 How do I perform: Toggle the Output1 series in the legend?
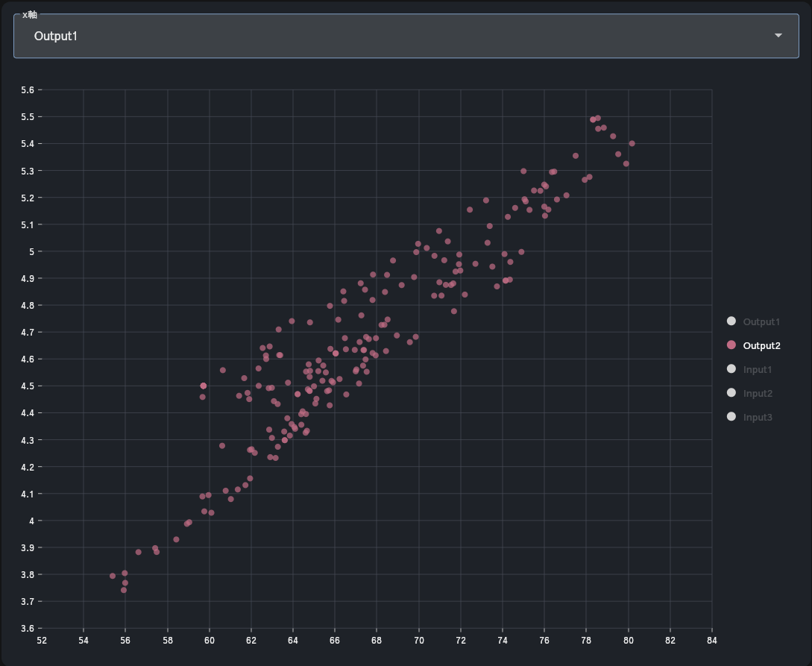754,321
